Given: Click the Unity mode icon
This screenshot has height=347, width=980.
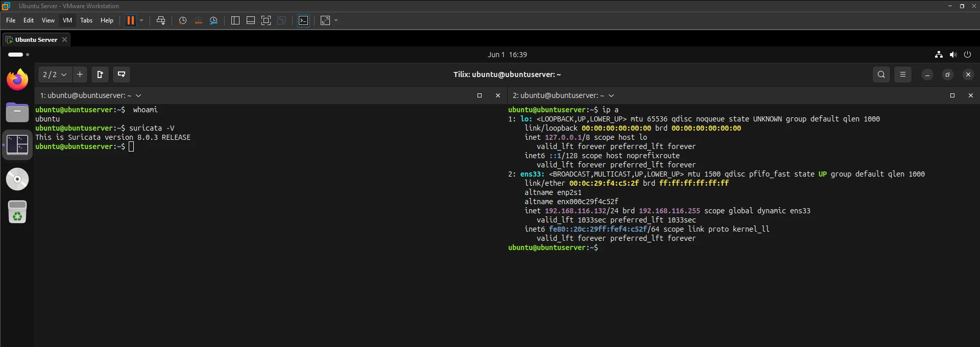Looking at the screenshot, I should 281,20.
